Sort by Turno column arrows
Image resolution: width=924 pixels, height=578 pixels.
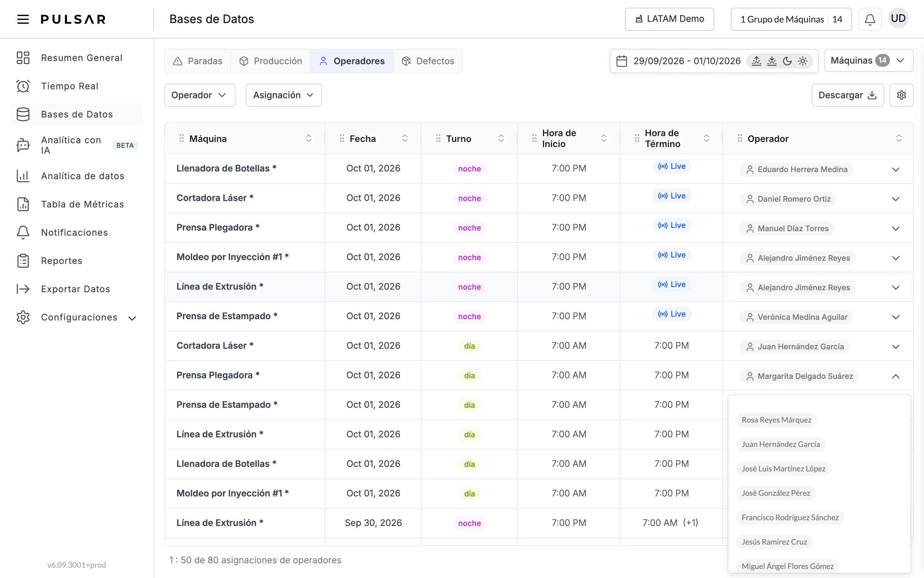501,138
